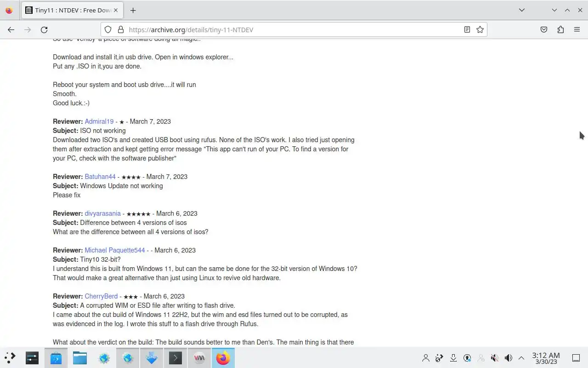
Task: Open CherryBerd reviewer profile
Action: [101, 296]
